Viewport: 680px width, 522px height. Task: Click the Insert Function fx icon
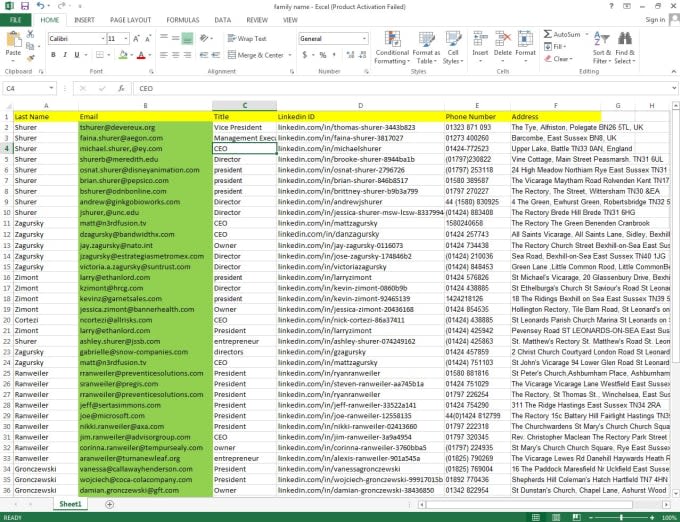click(121, 88)
